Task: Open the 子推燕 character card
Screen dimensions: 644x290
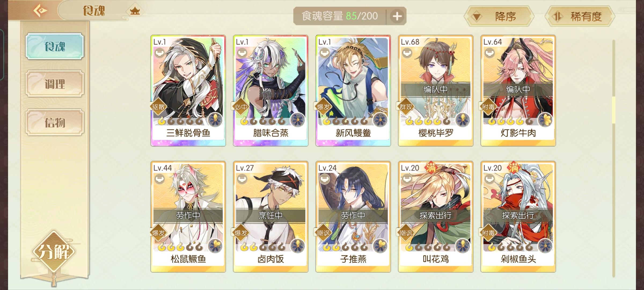Action: tap(353, 217)
